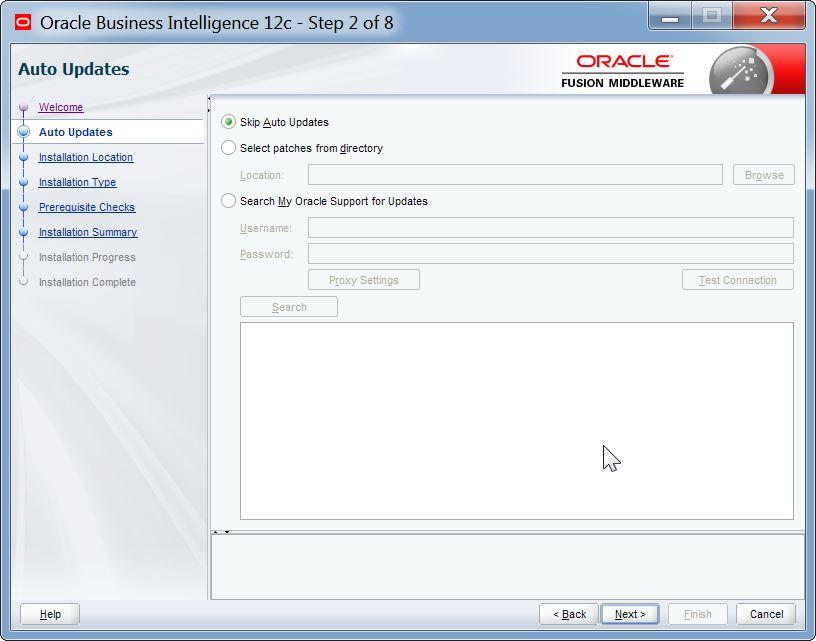This screenshot has height=641, width=816.
Task: Click the Installation Summary bullet icon
Action: (x=23, y=232)
